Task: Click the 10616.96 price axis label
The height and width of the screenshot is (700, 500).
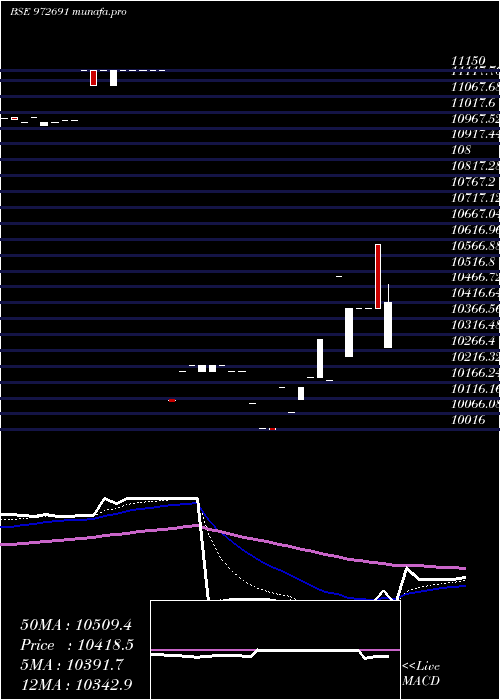Action: (x=475, y=230)
